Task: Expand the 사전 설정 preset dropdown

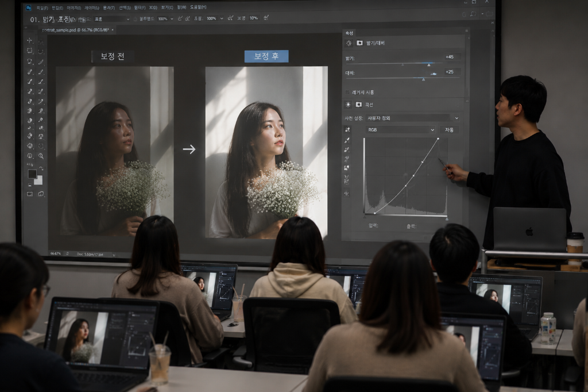Action: [412, 118]
